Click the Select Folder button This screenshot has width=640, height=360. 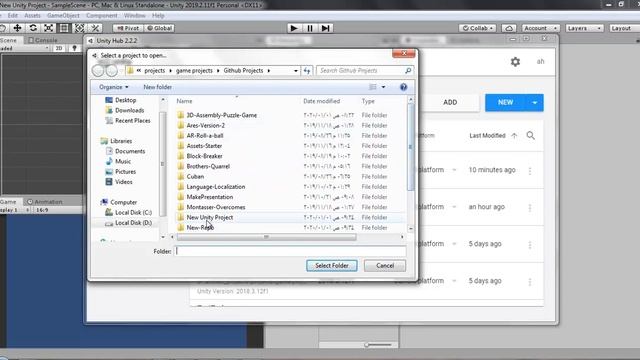pos(332,266)
